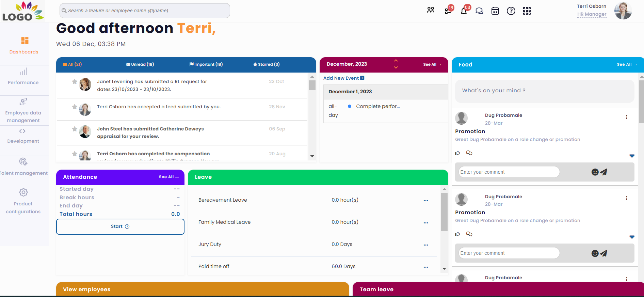This screenshot has width=644, height=297.
Task: Open the team members icon in header
Action: point(431,10)
